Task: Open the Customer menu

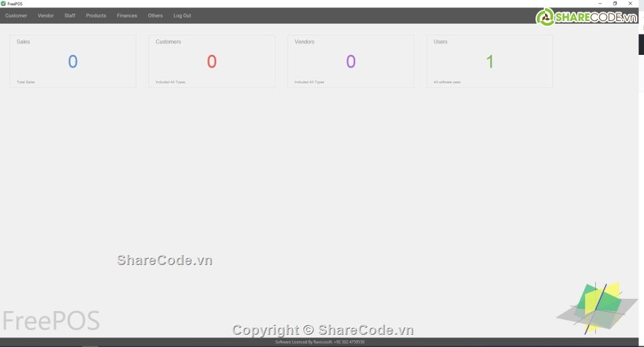Action: click(16, 16)
